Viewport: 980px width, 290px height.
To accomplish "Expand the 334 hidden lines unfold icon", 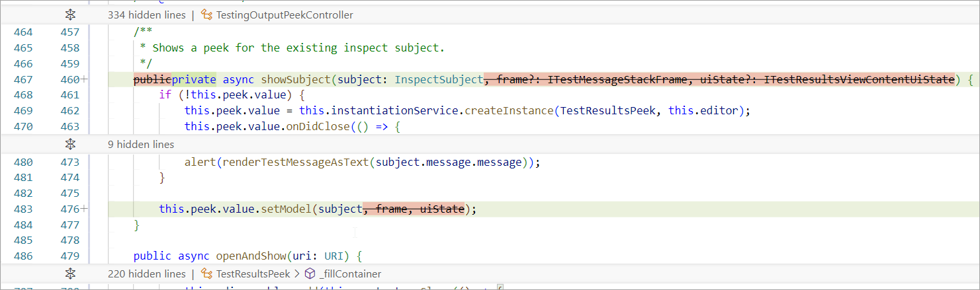I will tap(71, 15).
